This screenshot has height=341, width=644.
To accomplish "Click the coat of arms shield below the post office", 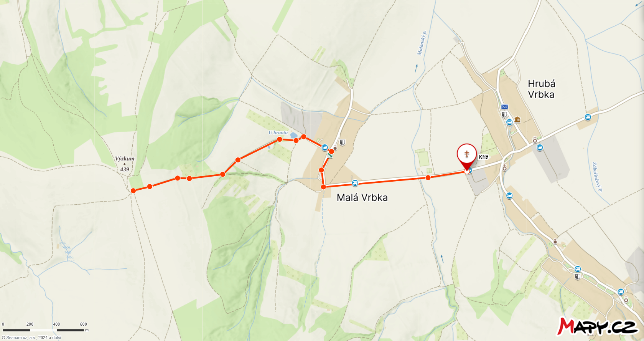I will tap(504, 114).
